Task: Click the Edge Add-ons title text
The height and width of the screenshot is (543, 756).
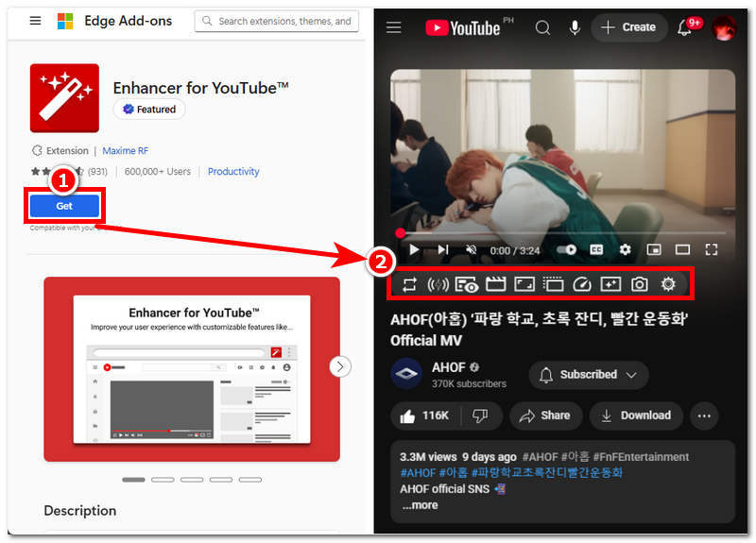Action: pos(129,21)
